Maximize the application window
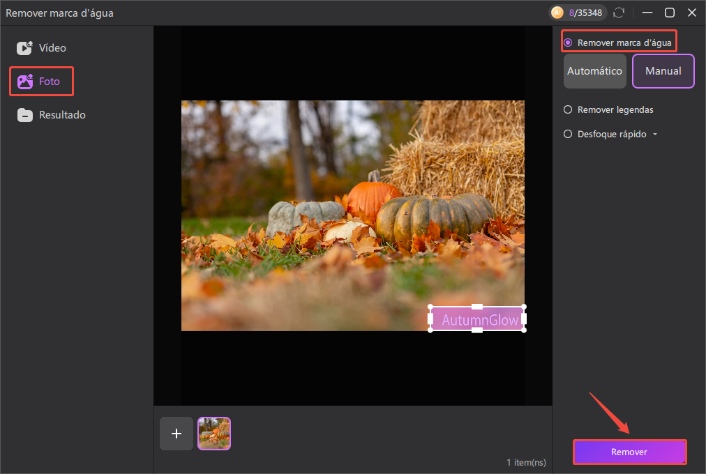The width and height of the screenshot is (706, 474). click(669, 13)
